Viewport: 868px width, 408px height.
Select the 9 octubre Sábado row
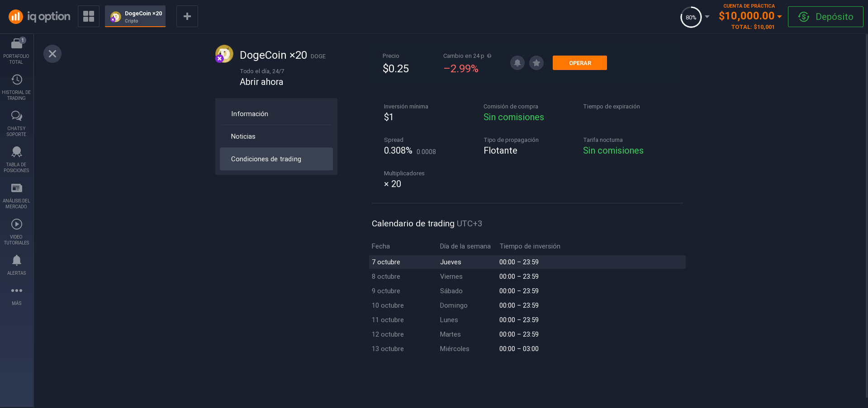pos(527,291)
